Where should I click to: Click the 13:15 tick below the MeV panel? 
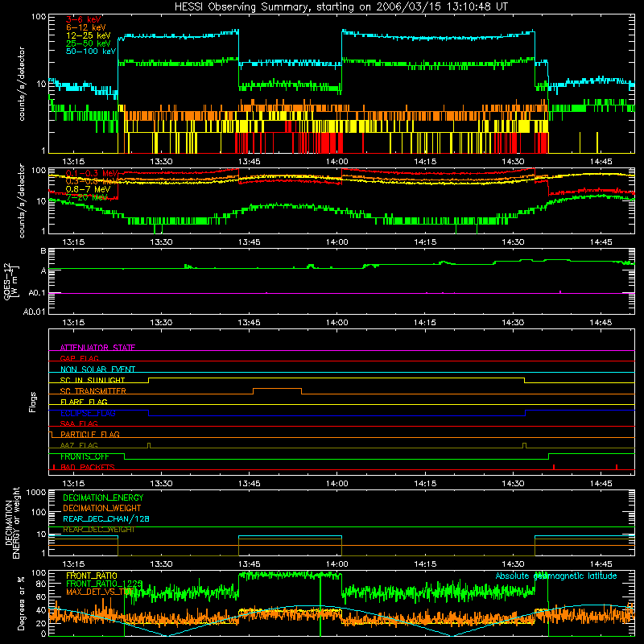(73, 242)
